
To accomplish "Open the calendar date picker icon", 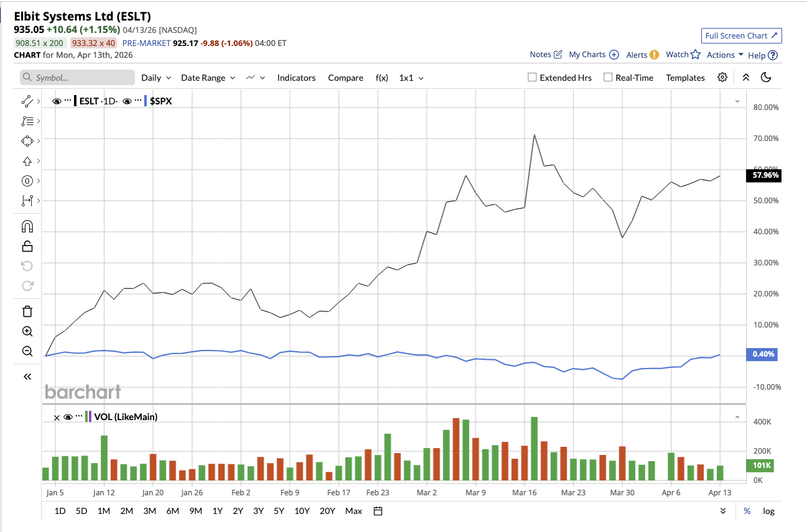I will click(x=378, y=511).
